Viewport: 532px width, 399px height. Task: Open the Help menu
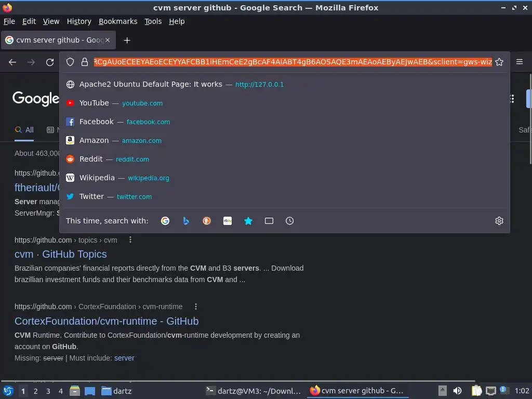pos(177,21)
